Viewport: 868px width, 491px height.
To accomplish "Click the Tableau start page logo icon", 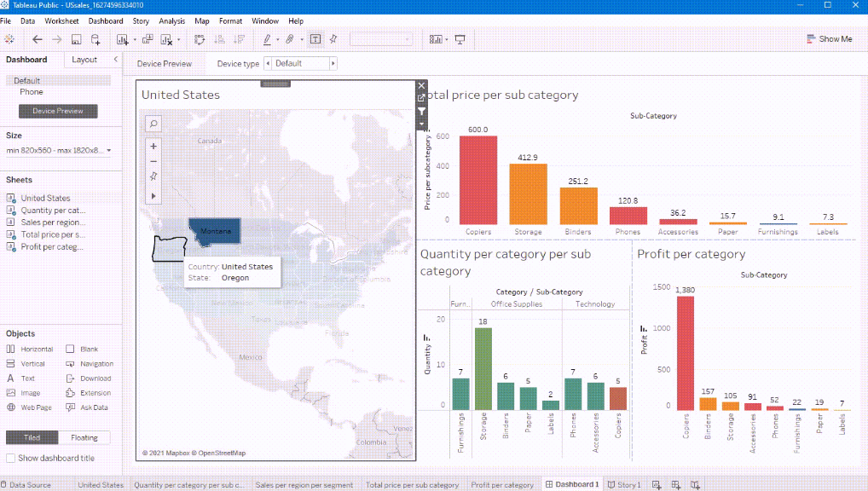I will pyautogui.click(x=9, y=39).
